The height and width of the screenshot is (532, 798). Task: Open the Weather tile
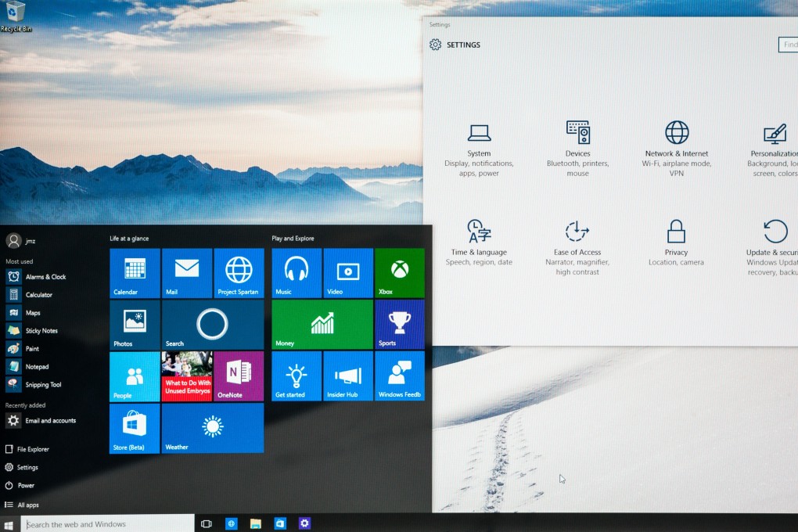[213, 428]
